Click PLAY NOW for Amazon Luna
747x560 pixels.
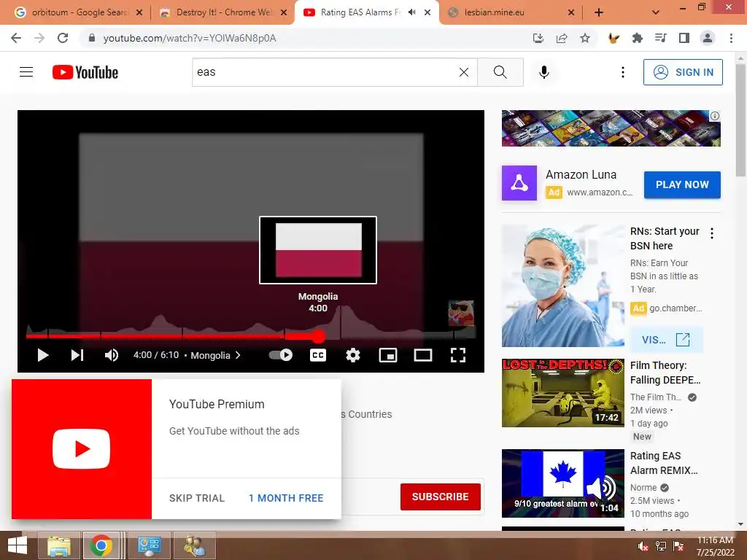682,184
